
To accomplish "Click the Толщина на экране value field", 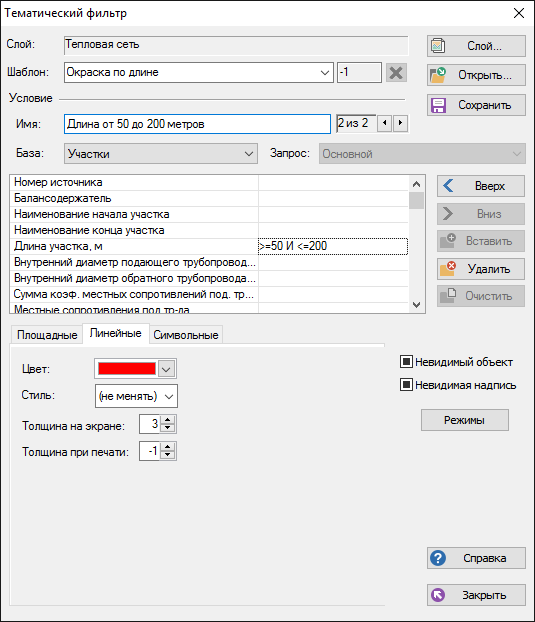I will click(150, 424).
